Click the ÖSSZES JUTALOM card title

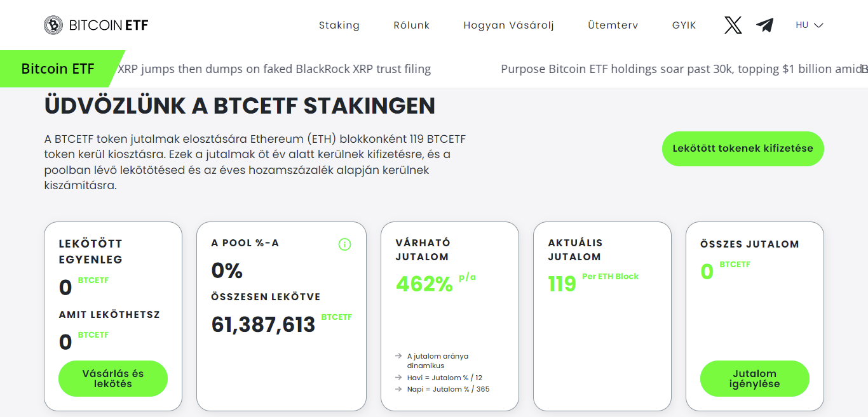[x=750, y=244]
